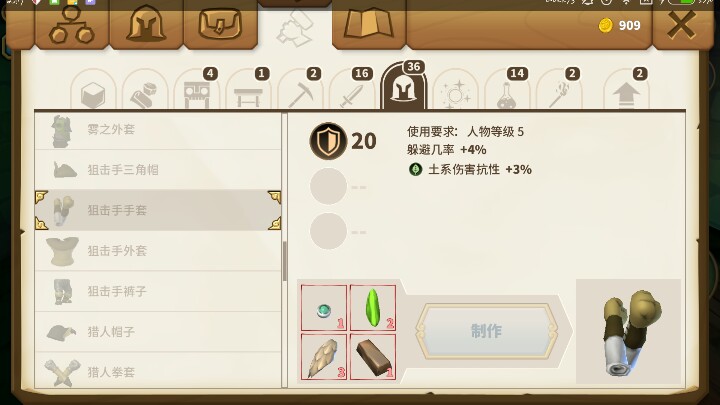Select 猎人帽子 in the recipe list

pyautogui.click(x=158, y=332)
